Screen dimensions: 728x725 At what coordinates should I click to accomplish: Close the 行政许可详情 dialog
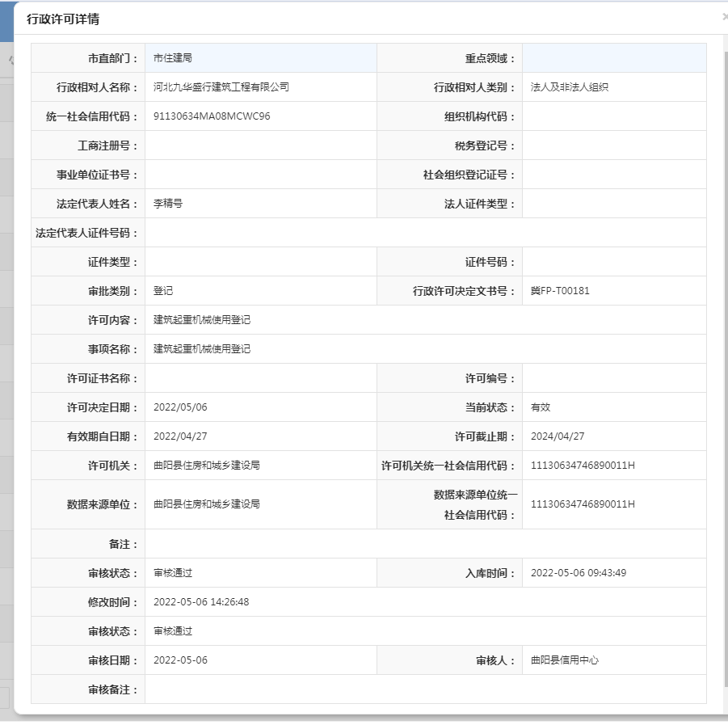point(724,18)
